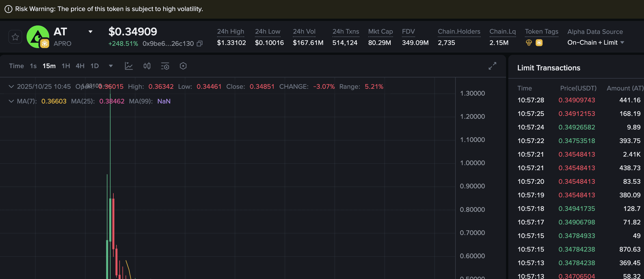Open the On-Chain + Limit data source dropdown
Screen dimensions: 644x279
(596, 42)
